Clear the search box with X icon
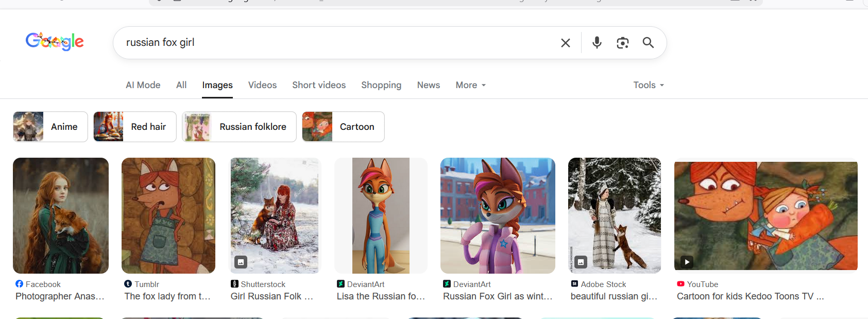This screenshot has height=319, width=868. point(566,43)
